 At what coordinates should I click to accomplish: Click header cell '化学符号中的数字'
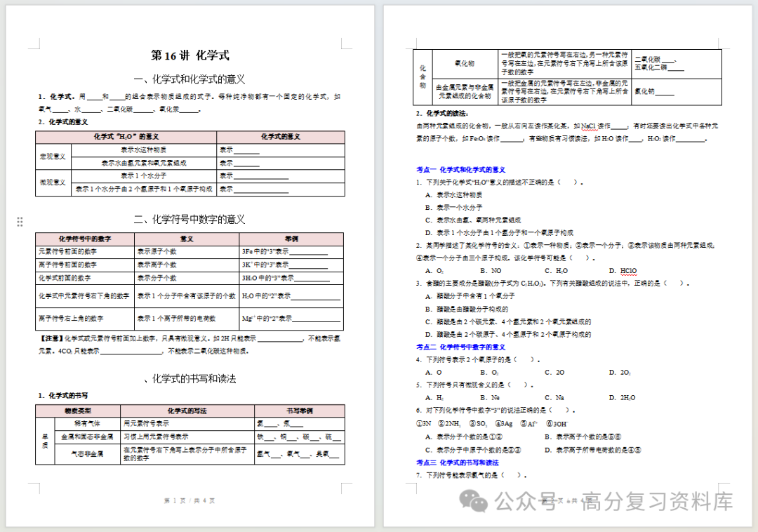[x=85, y=239]
